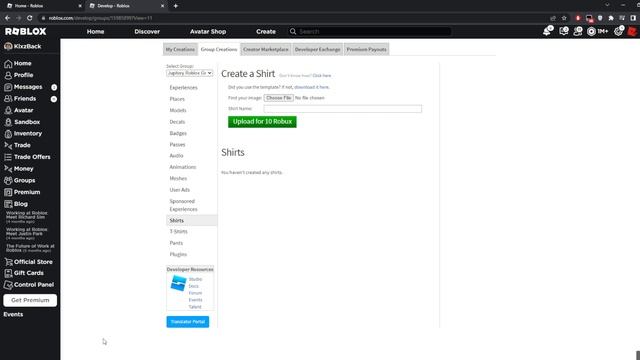Select Passes in the creations list

(177, 144)
